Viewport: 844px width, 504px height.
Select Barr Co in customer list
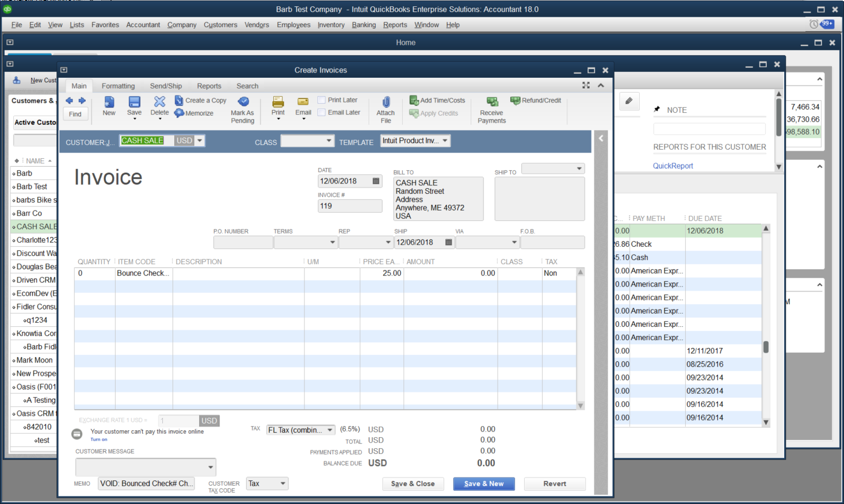(29, 213)
